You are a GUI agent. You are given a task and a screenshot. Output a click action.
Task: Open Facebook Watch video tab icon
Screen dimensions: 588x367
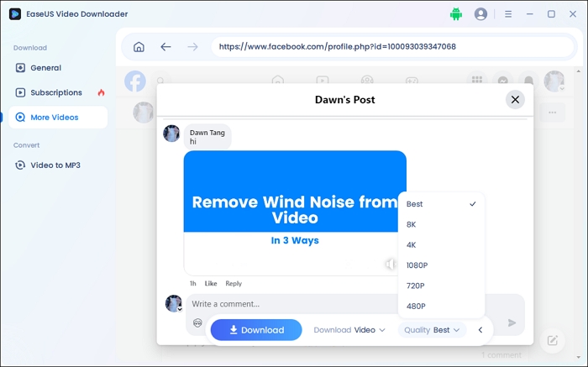click(x=322, y=81)
